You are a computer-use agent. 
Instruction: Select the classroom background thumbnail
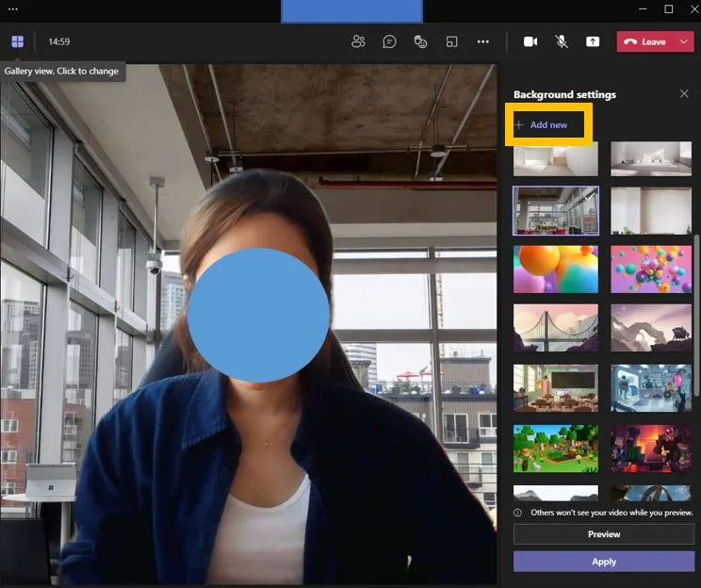point(556,388)
